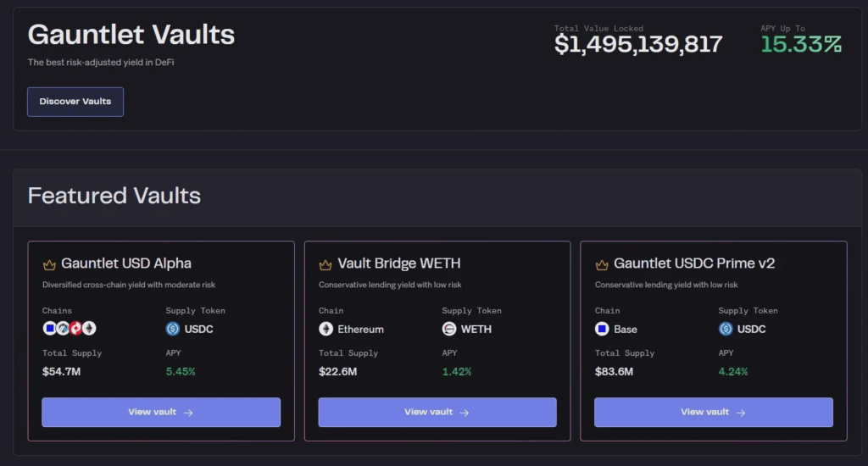Click the description under Gauntlet USDC Prime v2
868x466 pixels.
666,285
